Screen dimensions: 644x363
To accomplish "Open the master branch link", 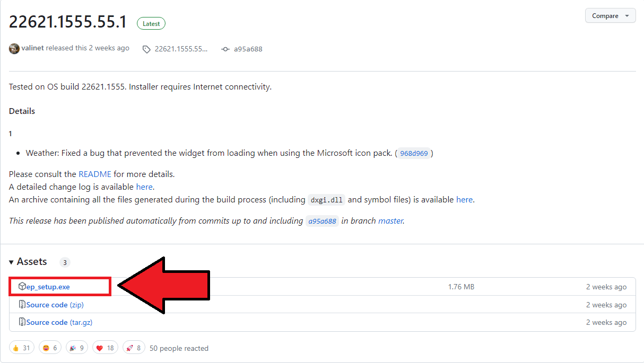I will [x=390, y=220].
